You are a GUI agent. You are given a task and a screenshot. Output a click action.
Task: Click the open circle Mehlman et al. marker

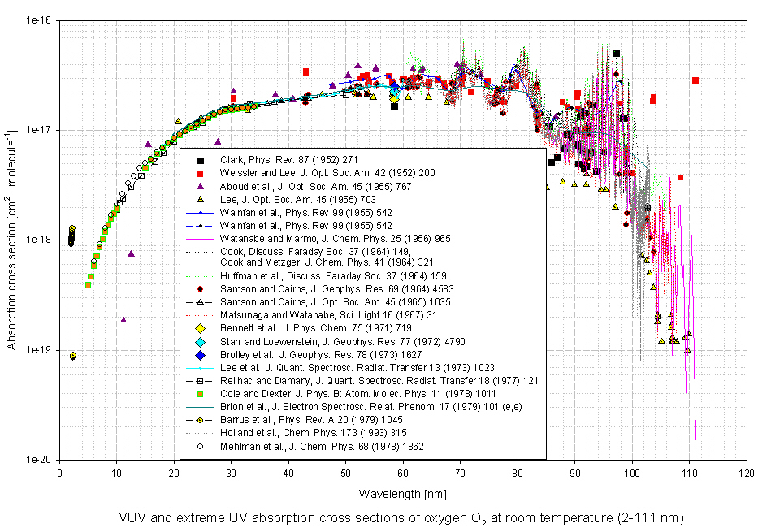[x=200, y=446]
